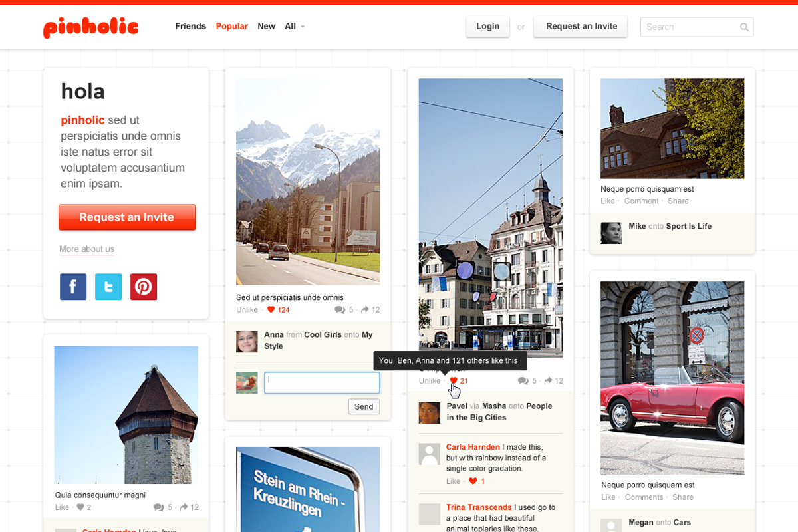Open Trina Transcends profile link

(x=479, y=507)
